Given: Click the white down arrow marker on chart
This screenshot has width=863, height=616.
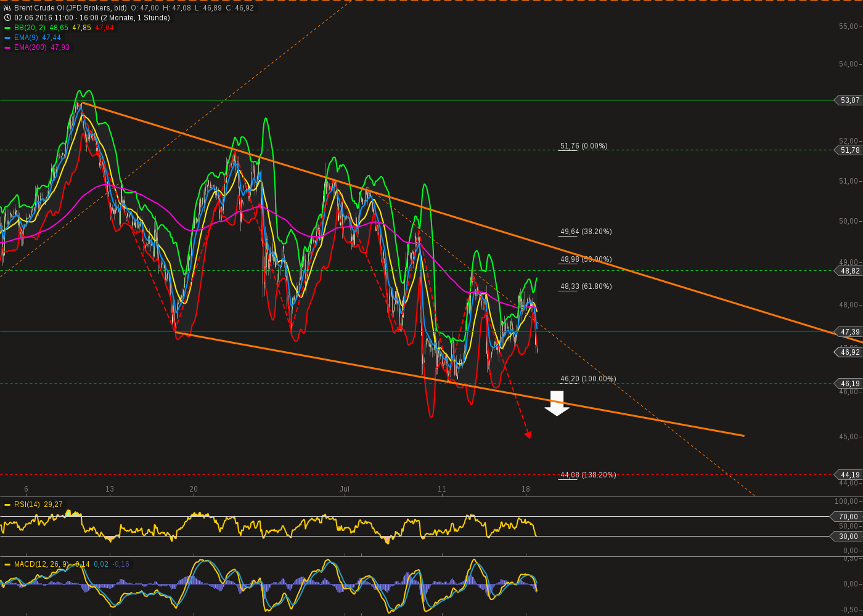Looking at the screenshot, I should (557, 403).
